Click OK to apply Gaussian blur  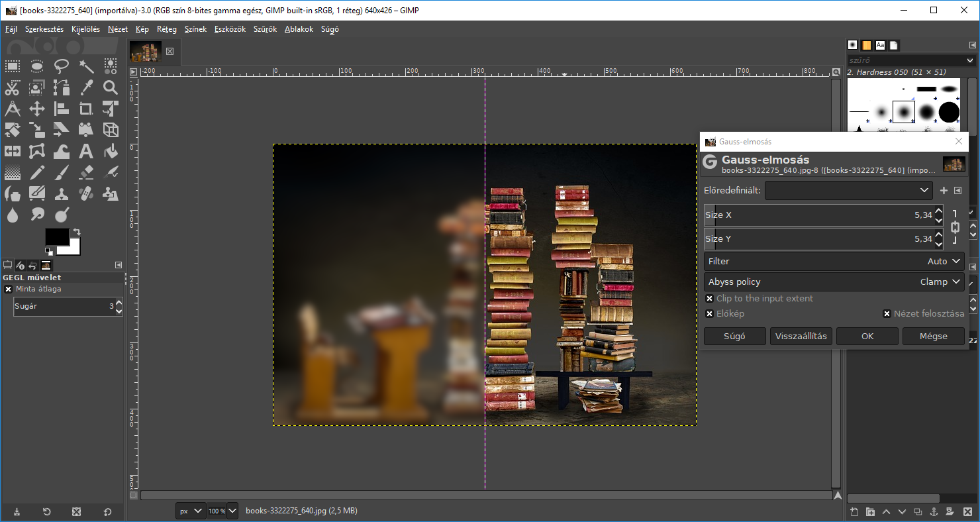tap(867, 337)
